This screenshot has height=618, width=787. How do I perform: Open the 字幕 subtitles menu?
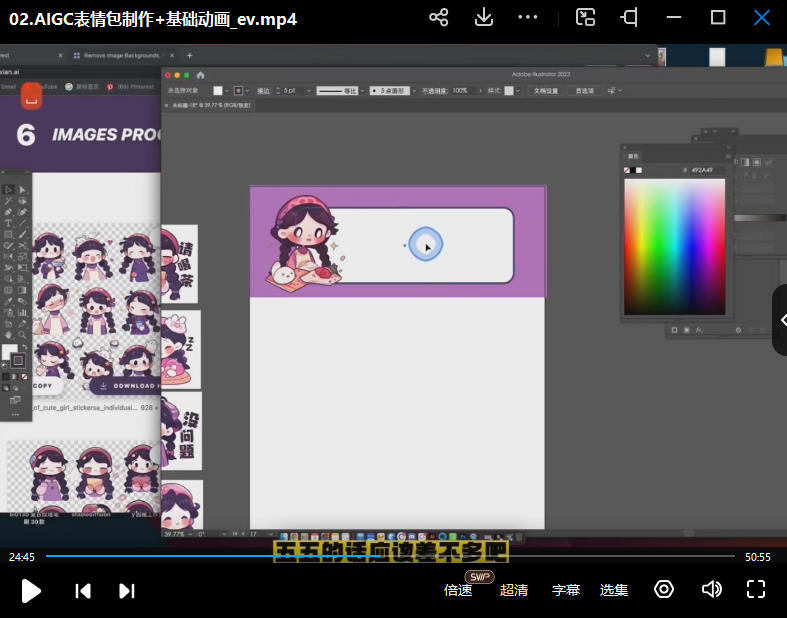click(x=566, y=590)
